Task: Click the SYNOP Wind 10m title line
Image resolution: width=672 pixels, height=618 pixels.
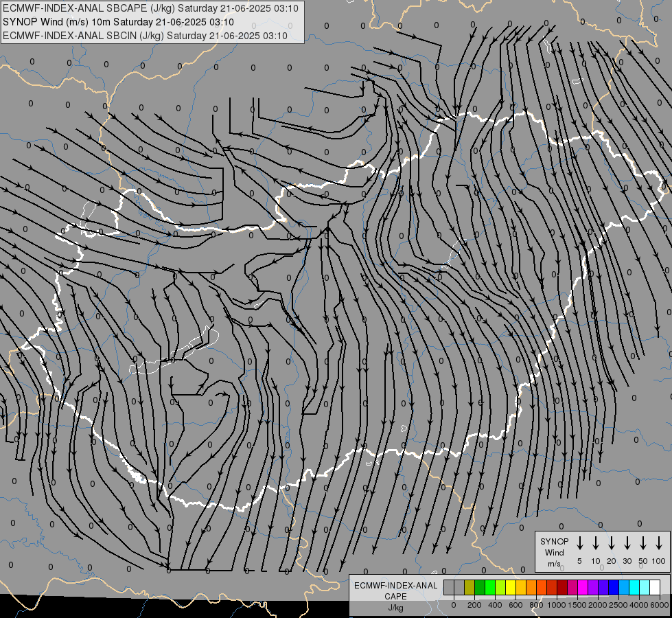Action: tap(118, 22)
